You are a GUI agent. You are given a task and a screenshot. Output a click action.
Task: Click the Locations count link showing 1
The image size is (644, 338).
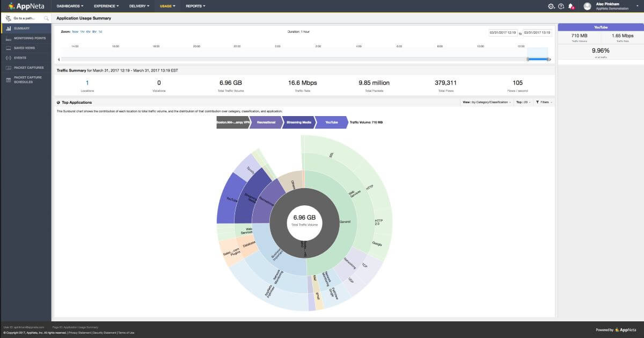pyautogui.click(x=86, y=82)
